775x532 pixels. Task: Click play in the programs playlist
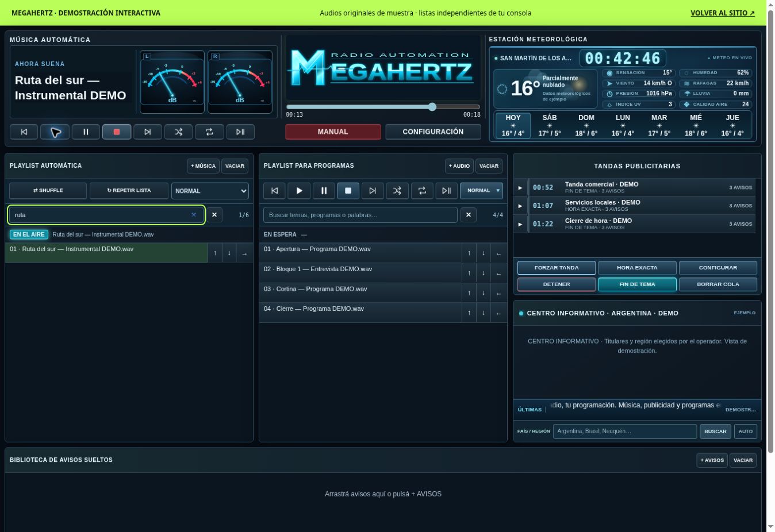point(299,191)
